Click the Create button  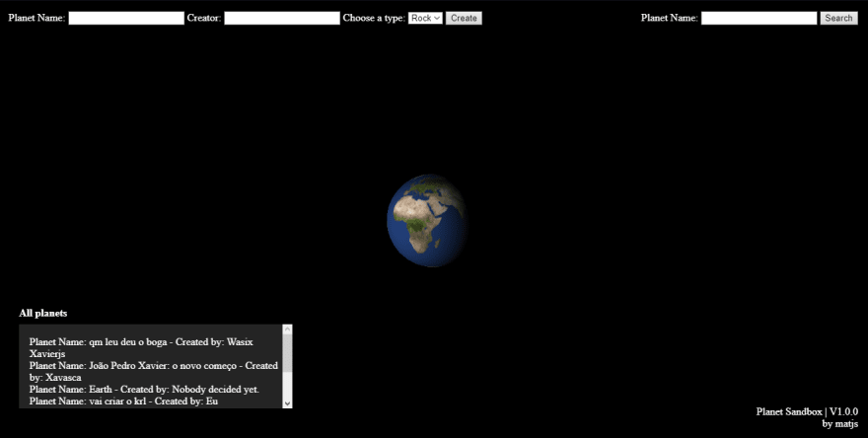pos(464,19)
